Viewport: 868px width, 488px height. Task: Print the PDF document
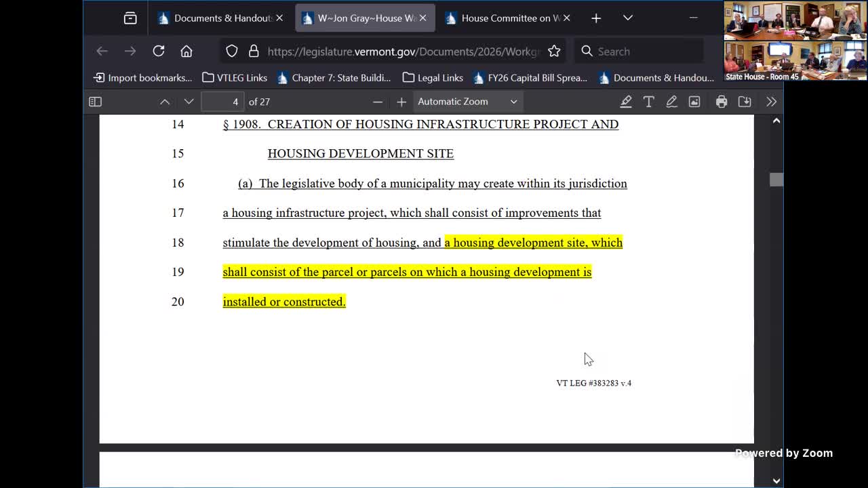(722, 102)
